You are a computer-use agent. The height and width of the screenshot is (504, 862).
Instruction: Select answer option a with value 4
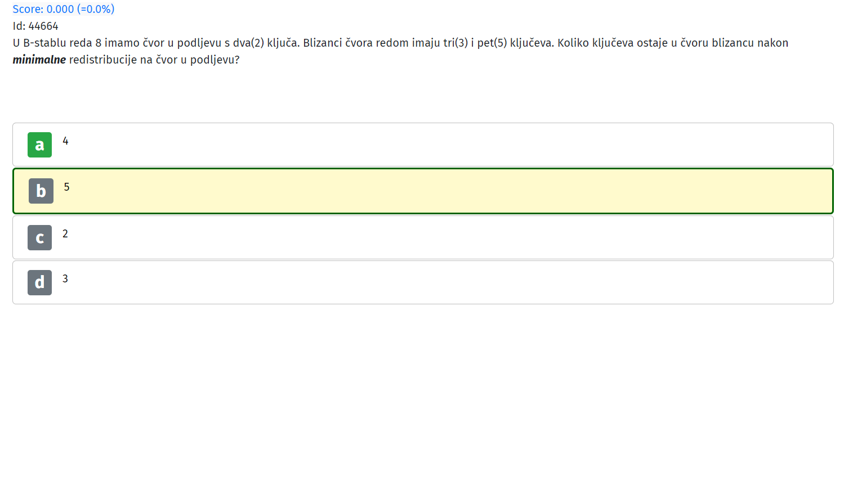click(x=423, y=145)
